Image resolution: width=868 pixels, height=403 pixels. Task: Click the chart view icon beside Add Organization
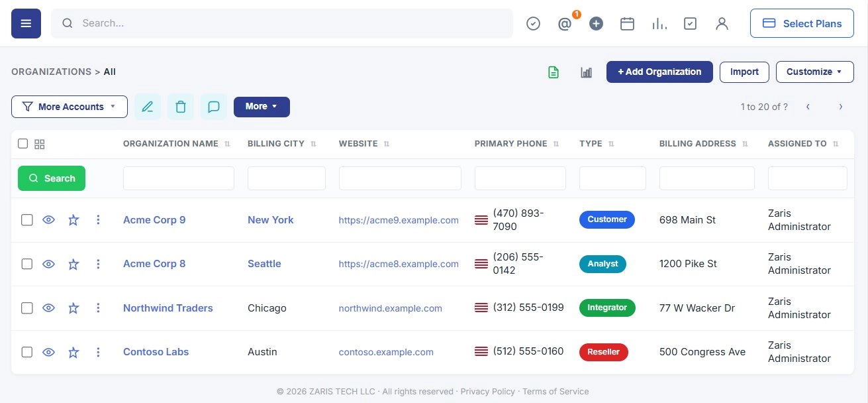586,72
